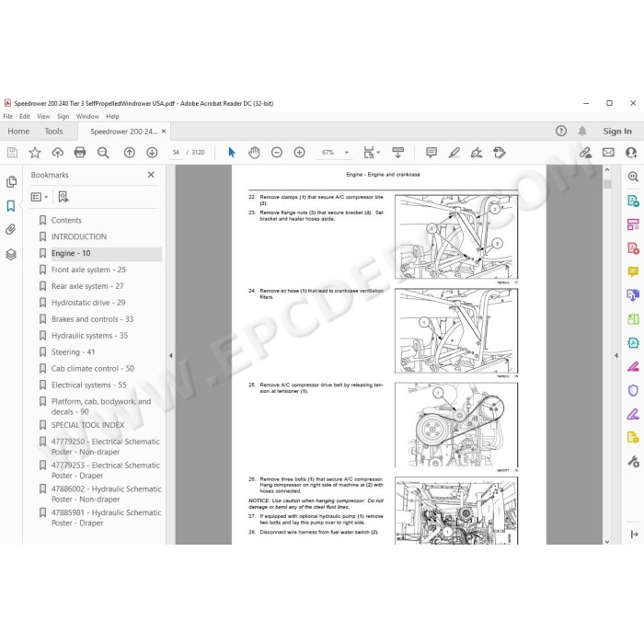Open Search tool in right pane
Screen dimensions: 644x644
633,177
